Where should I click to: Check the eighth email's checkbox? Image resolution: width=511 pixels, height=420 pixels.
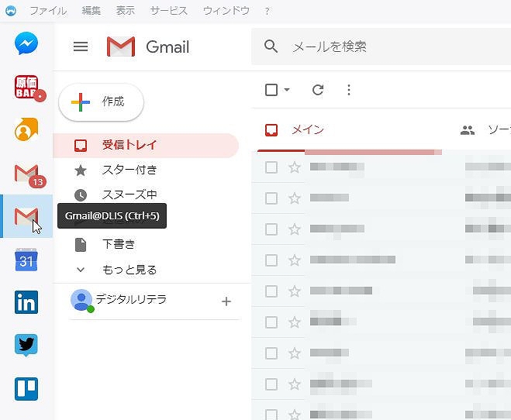click(271, 384)
